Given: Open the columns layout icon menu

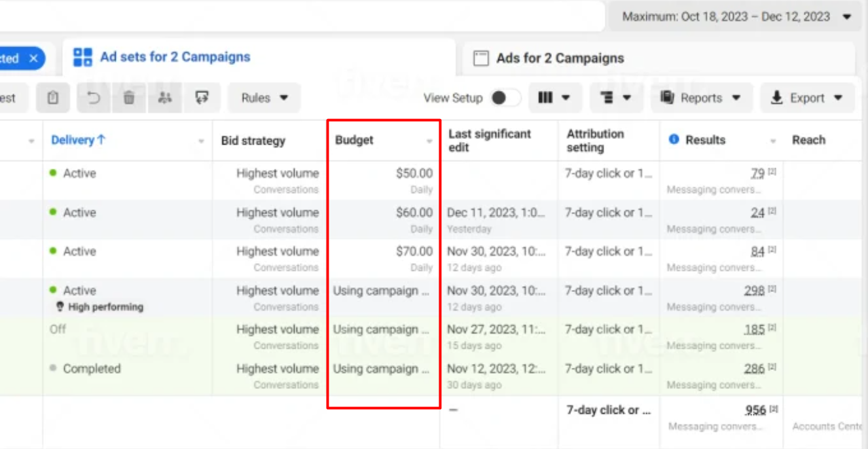Looking at the screenshot, I should 553,98.
